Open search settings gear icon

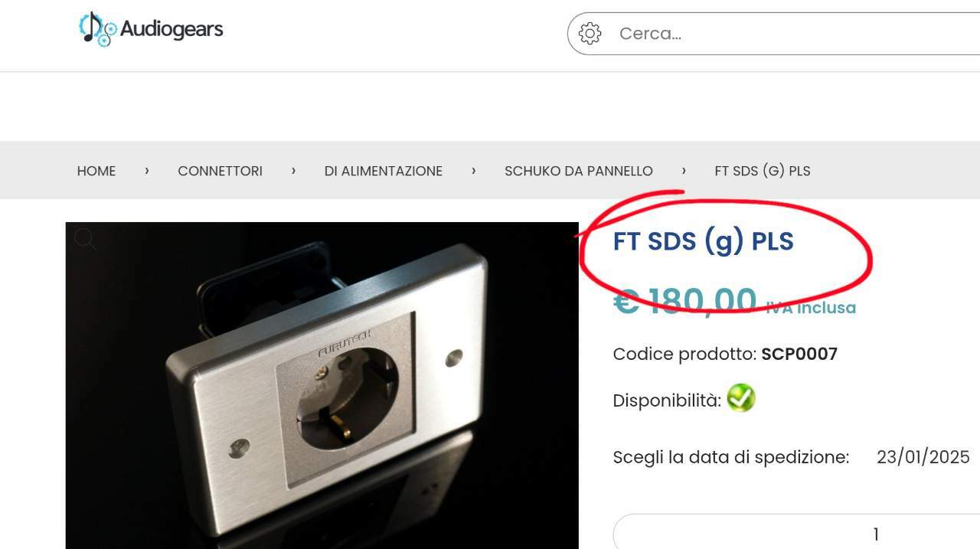(590, 34)
